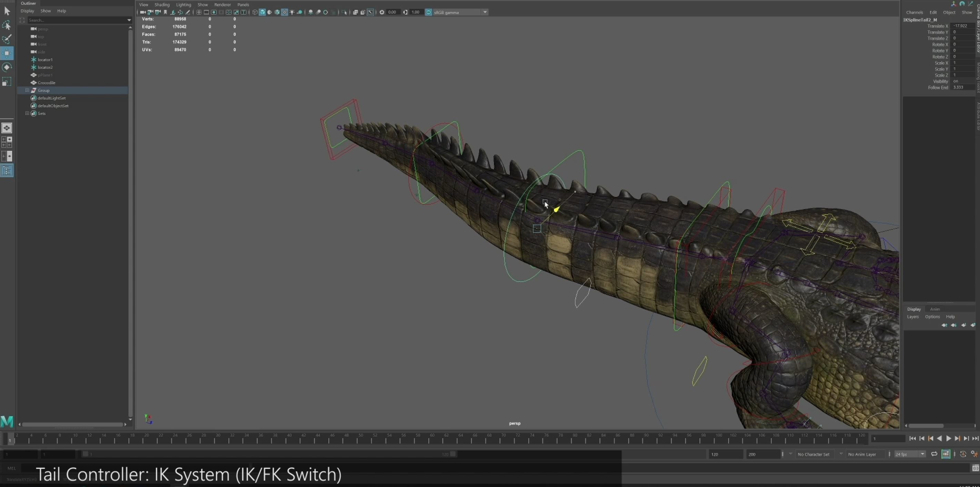The image size is (980, 487).
Task: Click the Follow End attribute label
Action: click(x=938, y=88)
